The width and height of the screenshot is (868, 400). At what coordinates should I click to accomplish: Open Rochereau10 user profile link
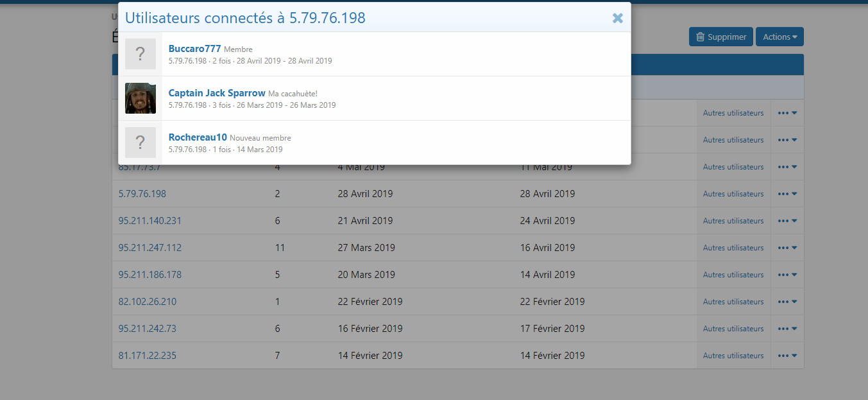tap(198, 137)
